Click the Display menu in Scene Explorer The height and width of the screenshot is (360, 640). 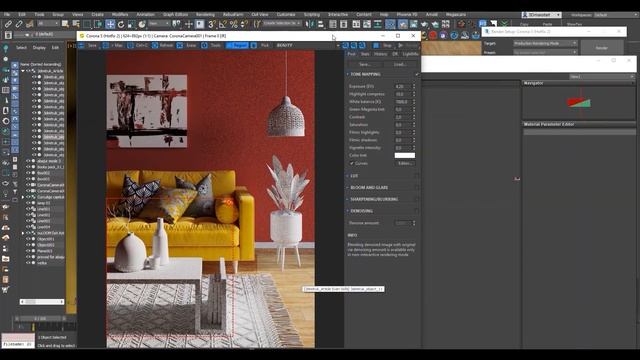tap(39, 48)
